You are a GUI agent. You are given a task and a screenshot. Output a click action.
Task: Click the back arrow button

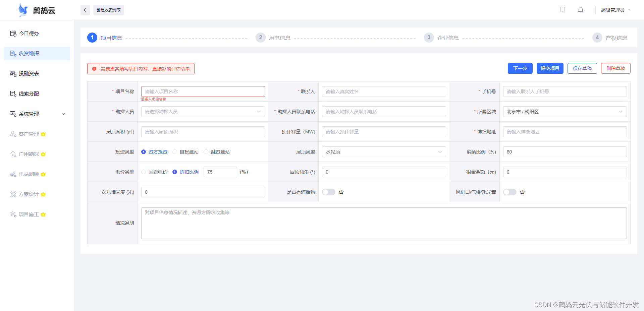pos(85,10)
